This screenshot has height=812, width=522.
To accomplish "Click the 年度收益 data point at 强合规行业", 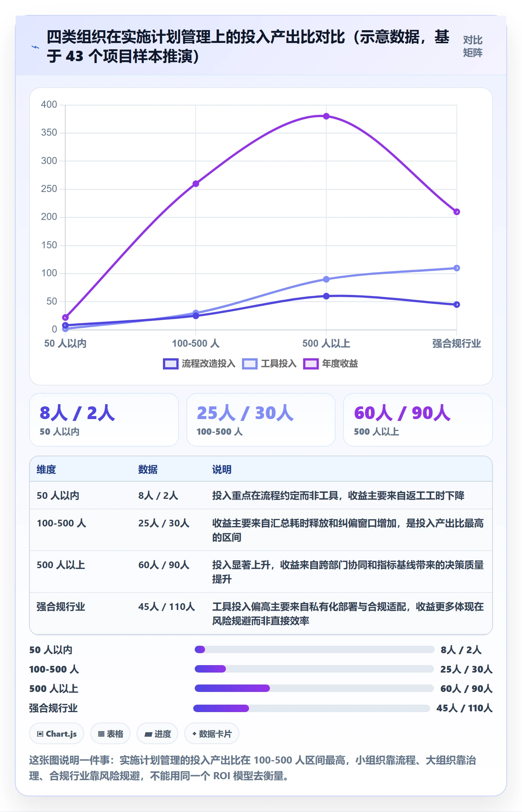I will [457, 212].
